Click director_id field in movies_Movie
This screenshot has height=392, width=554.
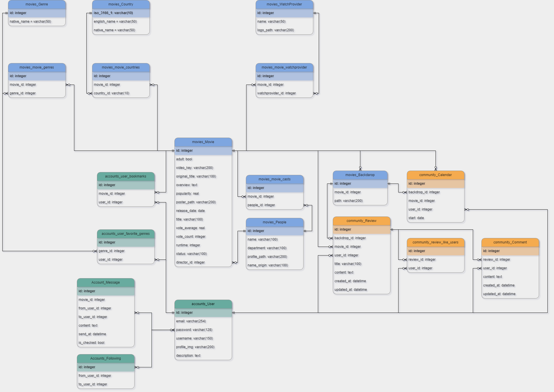click(191, 262)
